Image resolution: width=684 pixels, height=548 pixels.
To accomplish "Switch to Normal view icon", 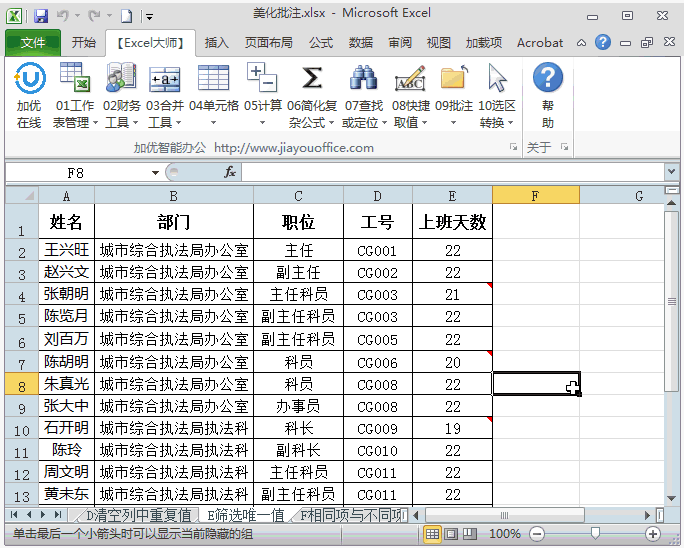I will point(432,534).
